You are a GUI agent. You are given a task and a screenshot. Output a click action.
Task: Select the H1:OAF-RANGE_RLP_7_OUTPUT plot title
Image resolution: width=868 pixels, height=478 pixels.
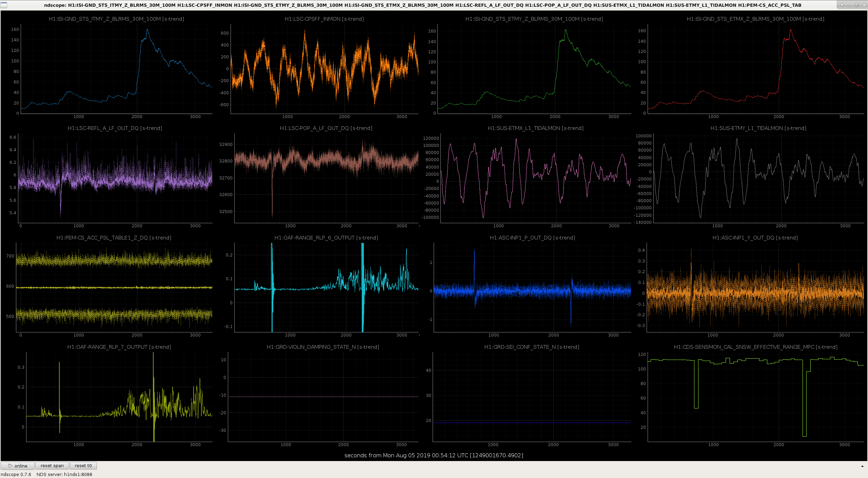click(x=119, y=347)
